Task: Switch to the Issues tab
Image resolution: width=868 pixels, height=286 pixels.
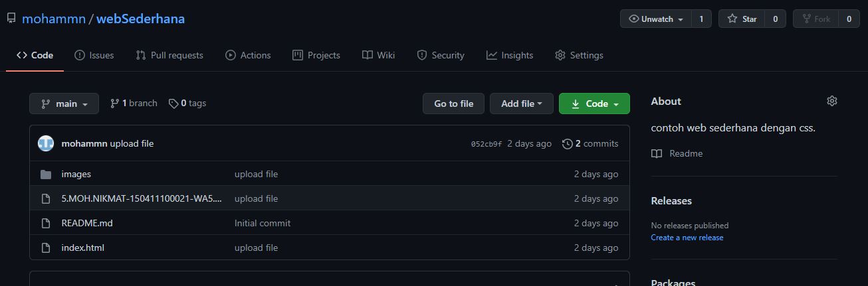Action: point(94,55)
